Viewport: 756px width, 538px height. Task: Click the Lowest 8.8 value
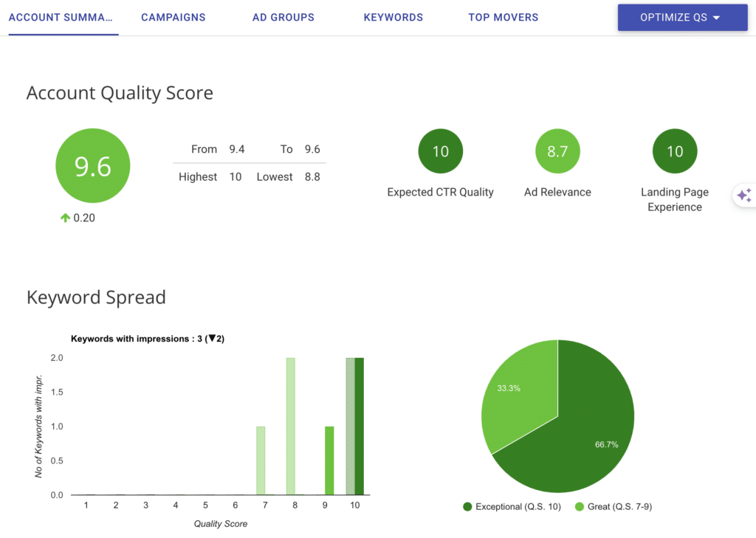312,177
